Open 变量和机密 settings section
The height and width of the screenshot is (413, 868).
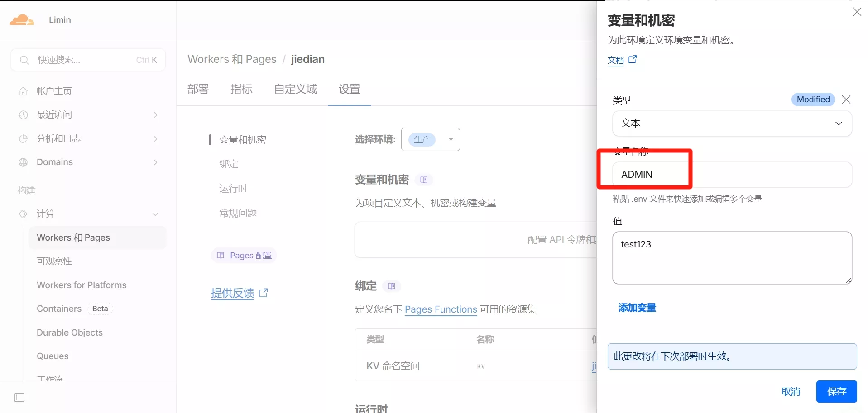(x=243, y=140)
